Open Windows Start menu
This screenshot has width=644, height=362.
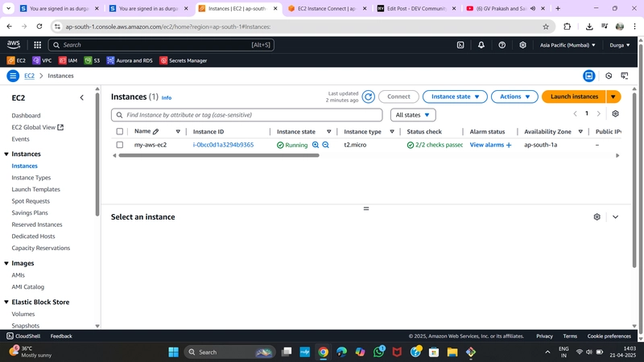pyautogui.click(x=173, y=352)
